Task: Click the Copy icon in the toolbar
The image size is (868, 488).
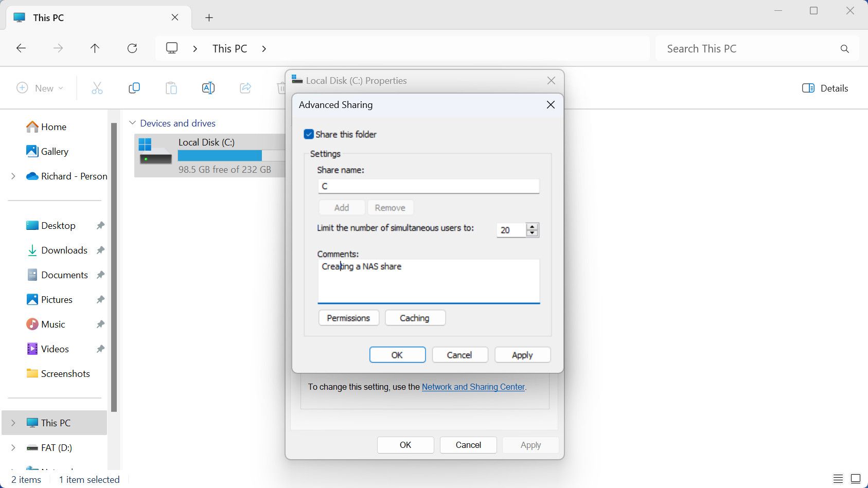Action: tap(134, 88)
